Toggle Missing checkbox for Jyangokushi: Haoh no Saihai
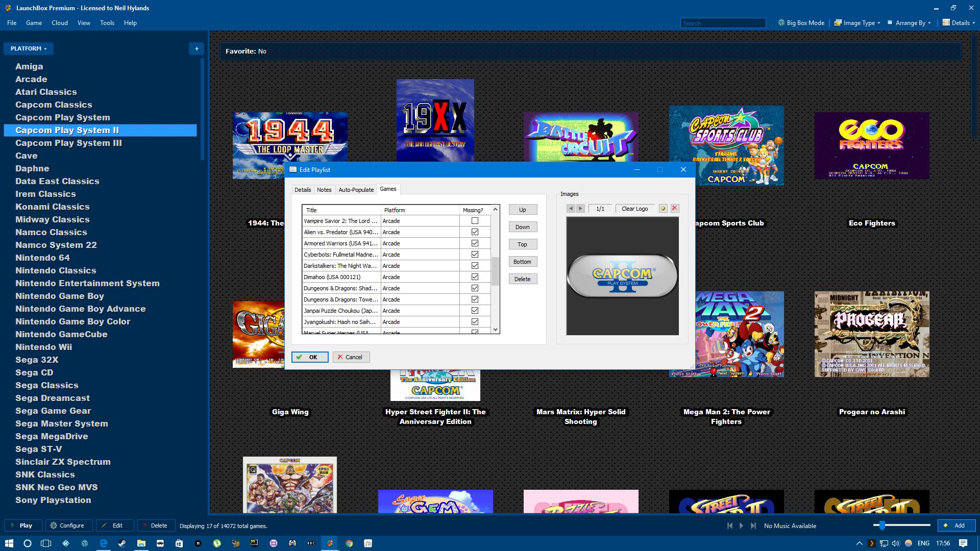This screenshot has width=980, height=551. point(475,322)
